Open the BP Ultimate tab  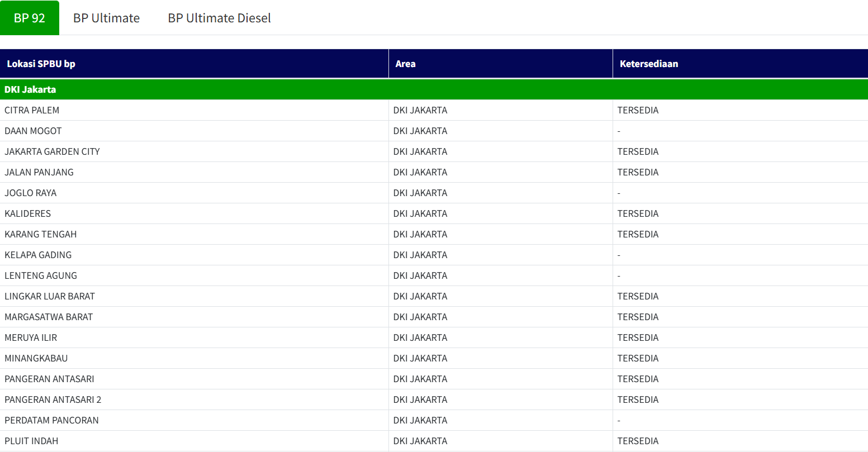coord(106,18)
